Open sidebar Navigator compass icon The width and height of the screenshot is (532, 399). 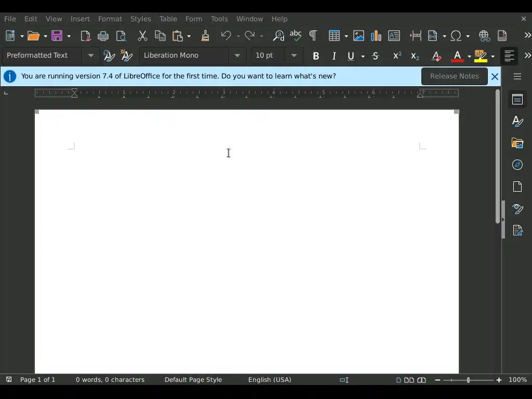[517, 165]
